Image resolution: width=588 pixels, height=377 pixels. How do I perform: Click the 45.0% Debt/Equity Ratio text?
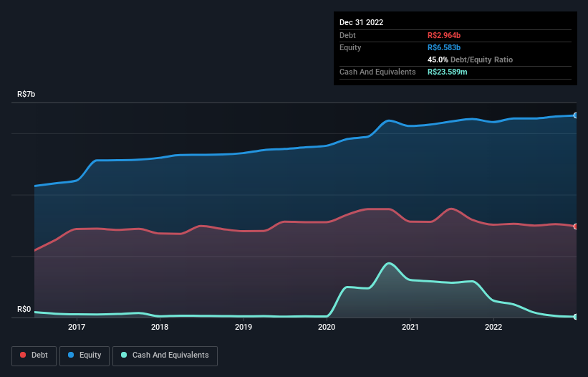[471, 59]
